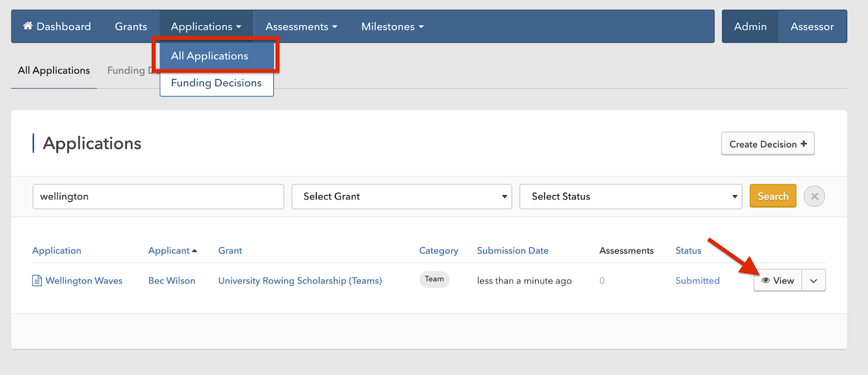Open the Select Status dropdown

click(630, 197)
